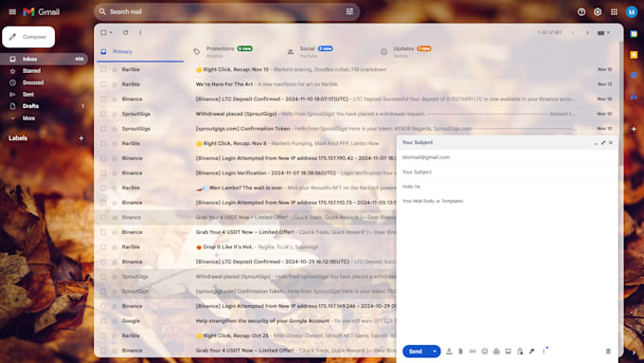Create new label plus icon
644x363 pixels.
click(x=80, y=138)
